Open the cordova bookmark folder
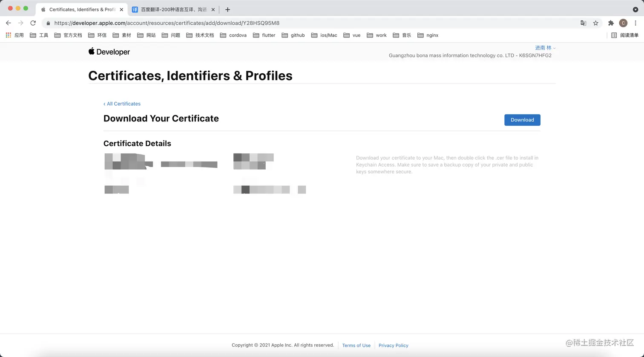This screenshot has height=357, width=644. 233,35
